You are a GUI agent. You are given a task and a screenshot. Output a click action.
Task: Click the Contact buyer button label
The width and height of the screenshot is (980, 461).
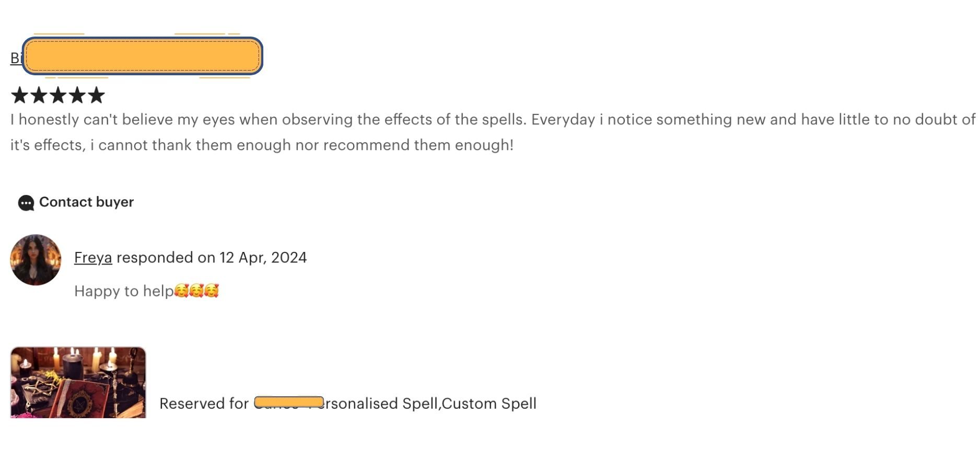tap(86, 202)
